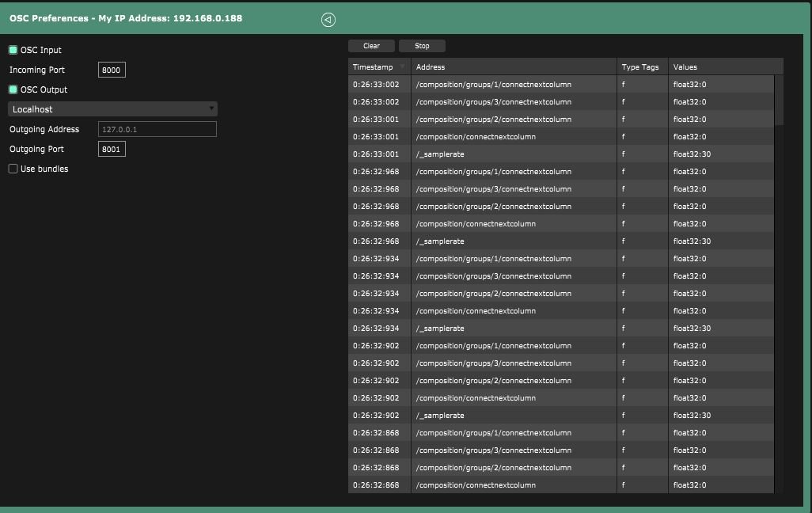Screen dimensions: 812x513
Task: Click the Outgoing Address field
Action: 157,129
